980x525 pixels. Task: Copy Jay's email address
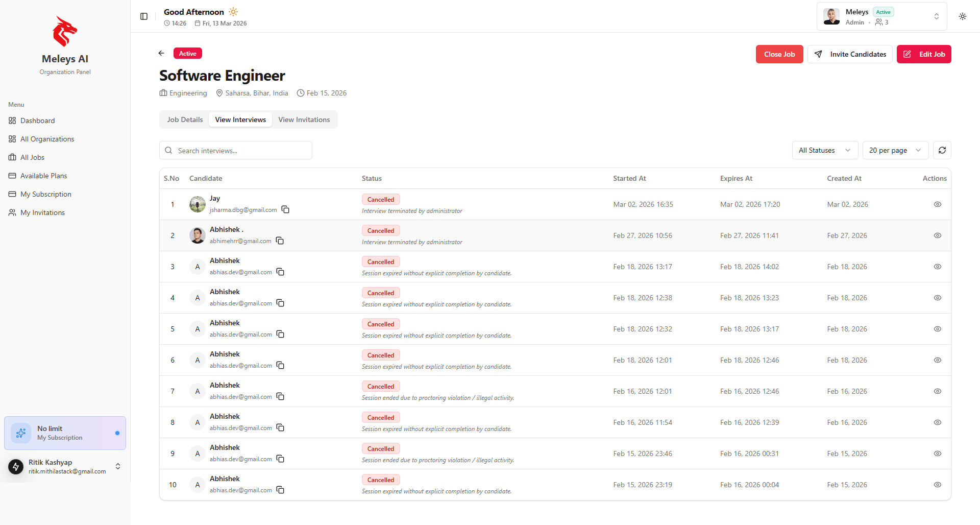point(286,210)
